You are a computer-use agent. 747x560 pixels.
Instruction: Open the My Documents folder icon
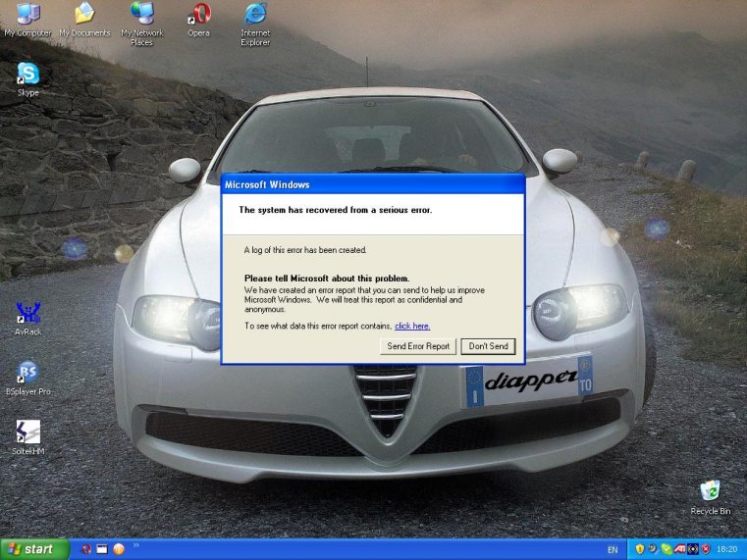(84, 14)
